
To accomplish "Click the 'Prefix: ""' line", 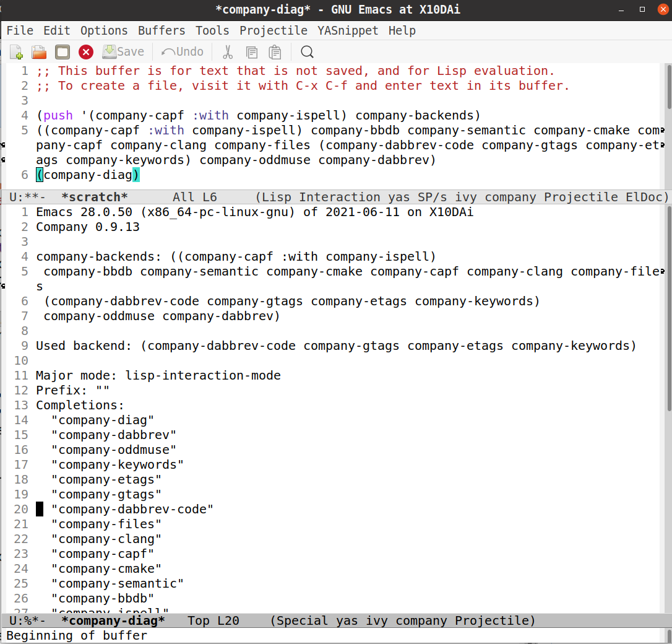I will [x=72, y=391].
